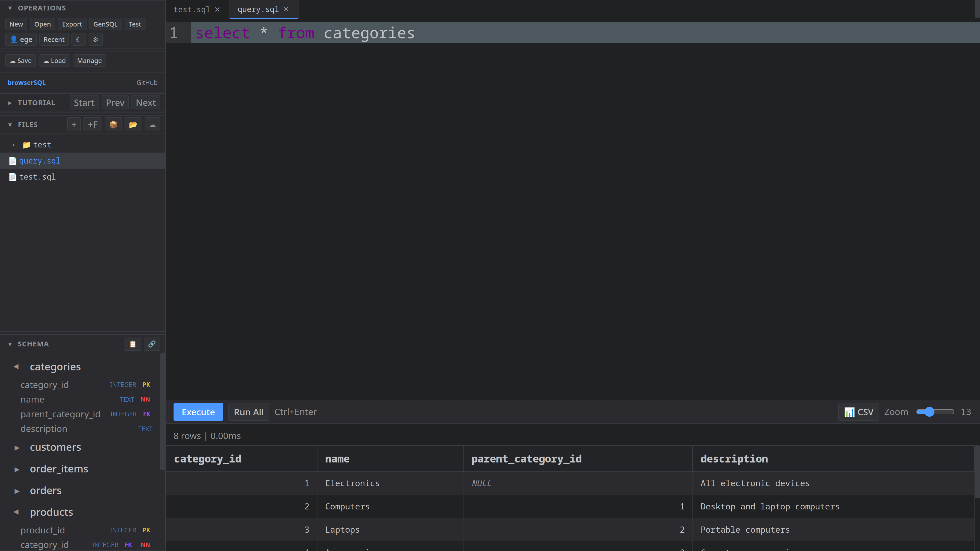
Task: Toggle dark mode moon icon
Action: pyautogui.click(x=78, y=40)
